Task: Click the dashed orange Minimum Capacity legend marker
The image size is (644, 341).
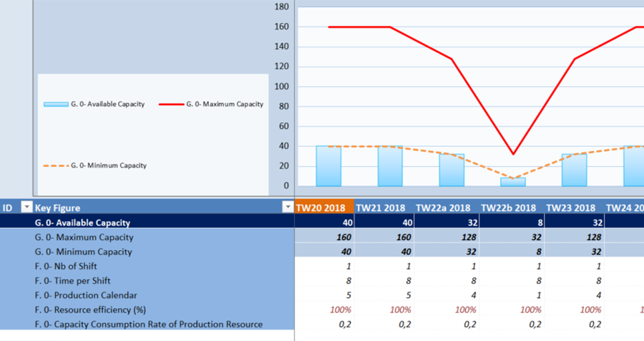Action: coord(56,165)
